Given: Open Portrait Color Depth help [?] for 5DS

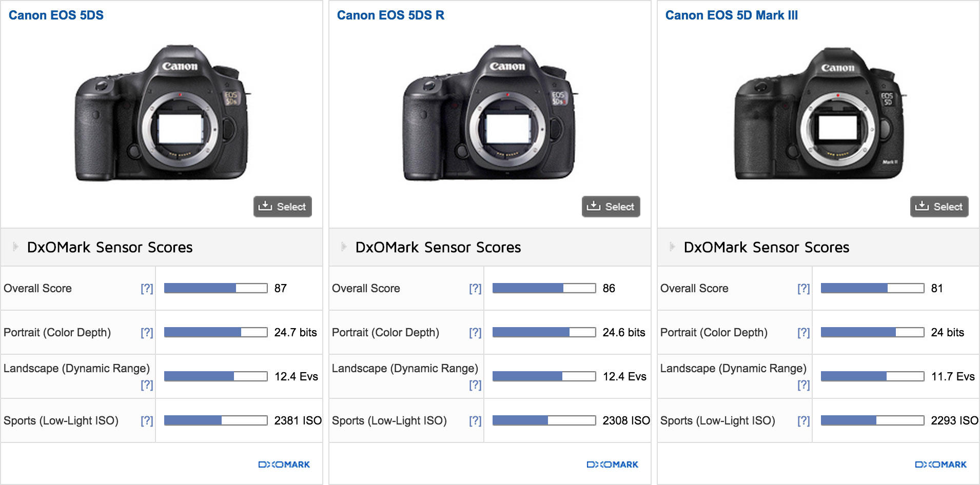Looking at the screenshot, I should [x=147, y=333].
